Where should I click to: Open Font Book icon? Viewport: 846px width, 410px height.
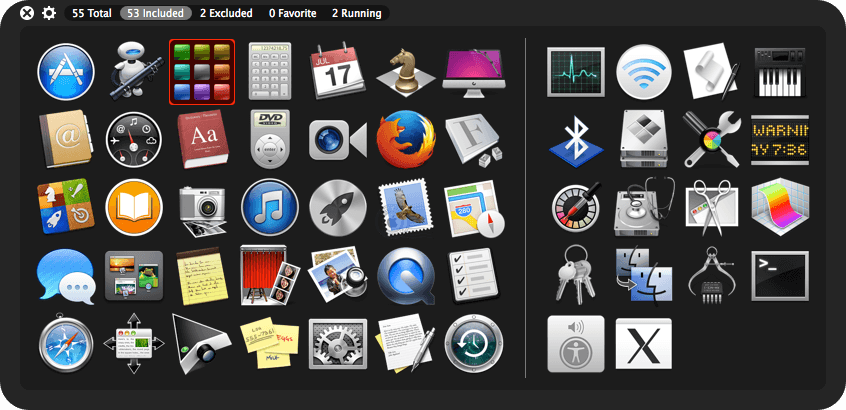[473, 139]
